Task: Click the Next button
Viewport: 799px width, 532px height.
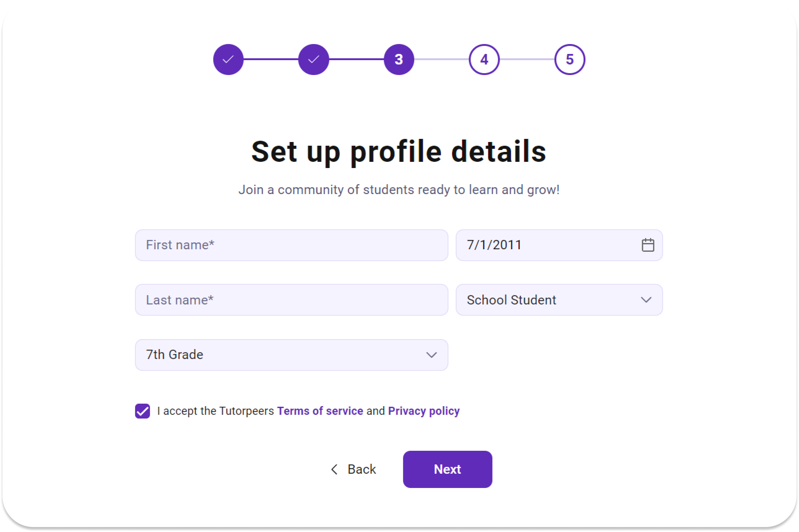Action: click(447, 469)
